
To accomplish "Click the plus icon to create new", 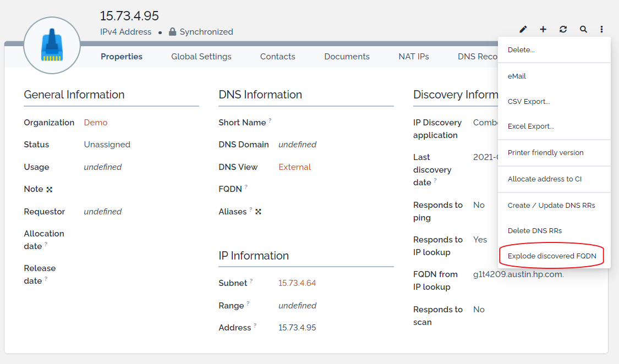I will 543,29.
